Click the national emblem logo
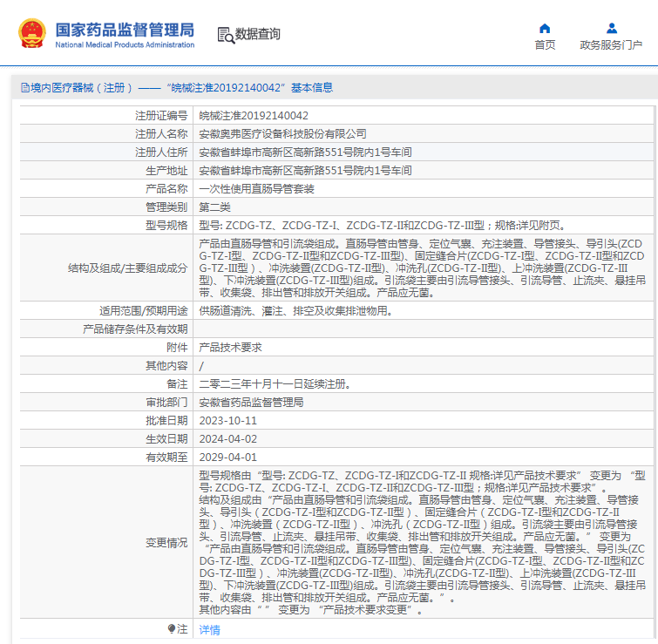The width and height of the screenshot is (658, 644). pos(32,34)
